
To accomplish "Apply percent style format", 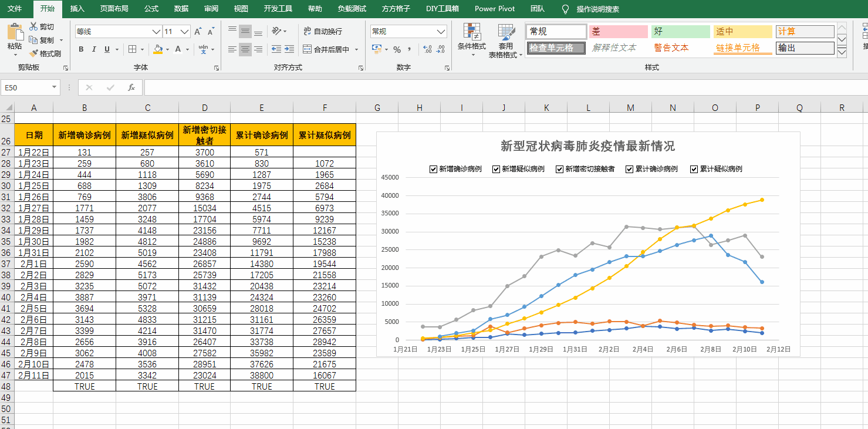I will pyautogui.click(x=397, y=49).
